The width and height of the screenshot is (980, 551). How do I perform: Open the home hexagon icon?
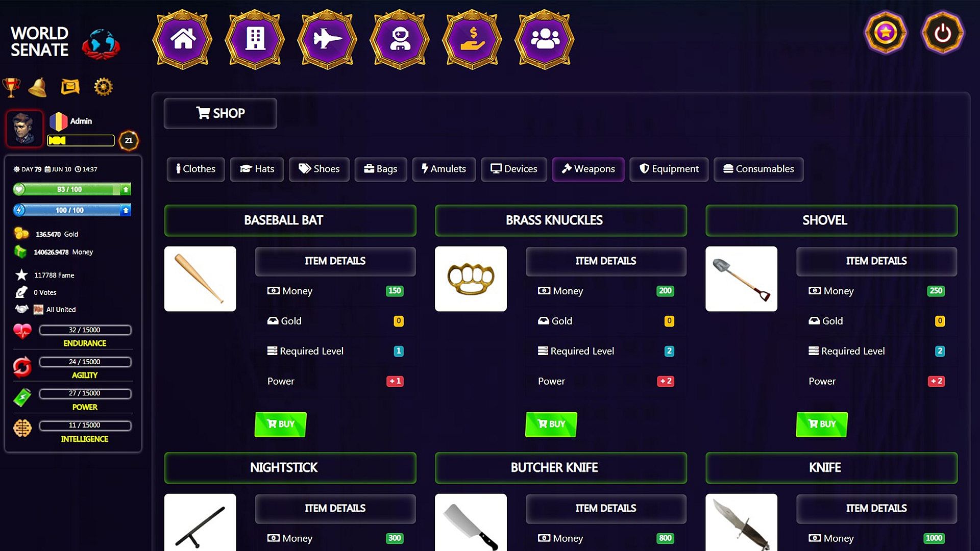183,39
